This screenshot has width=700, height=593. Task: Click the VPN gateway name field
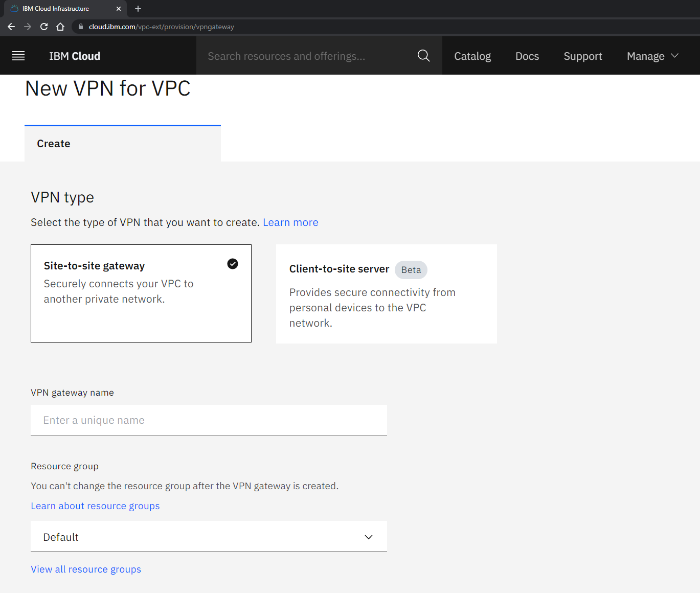209,420
